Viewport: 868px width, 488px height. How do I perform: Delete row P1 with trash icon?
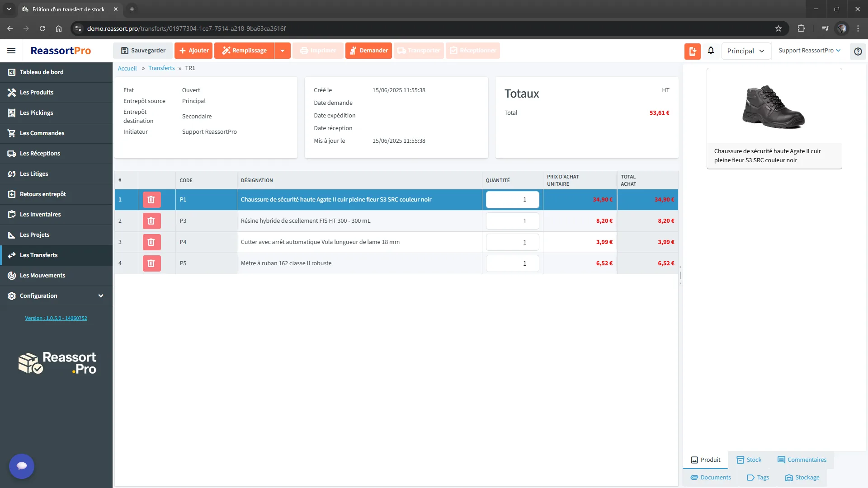pos(151,200)
